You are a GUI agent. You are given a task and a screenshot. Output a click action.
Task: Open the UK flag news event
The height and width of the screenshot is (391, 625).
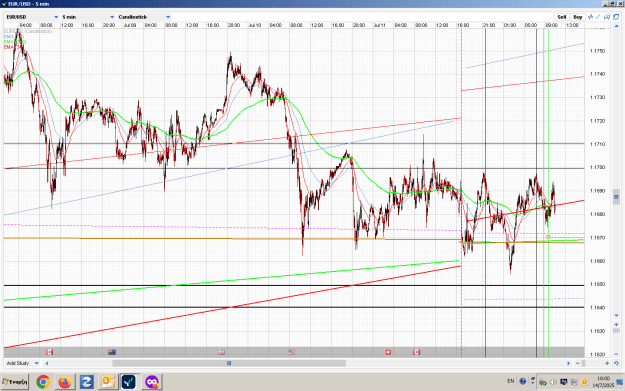coord(221,352)
